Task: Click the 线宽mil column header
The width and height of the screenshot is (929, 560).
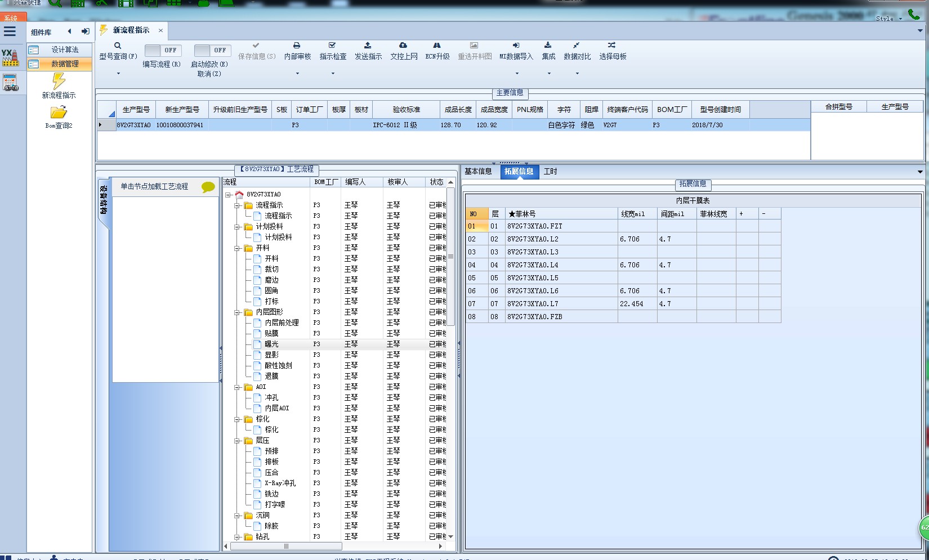Action: 637,214
